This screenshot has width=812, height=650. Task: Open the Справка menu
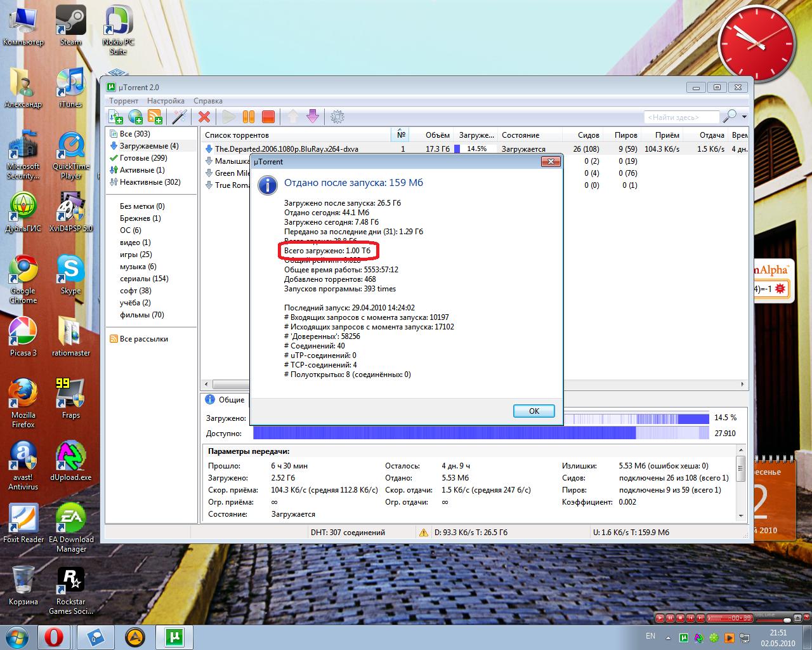click(208, 100)
